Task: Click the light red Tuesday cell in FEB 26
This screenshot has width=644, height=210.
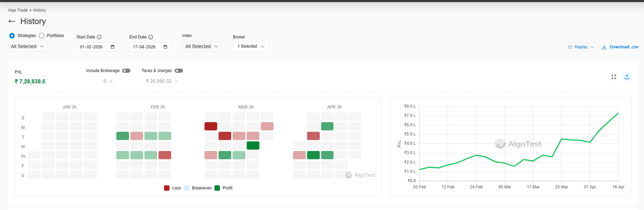Action: (x=137, y=136)
